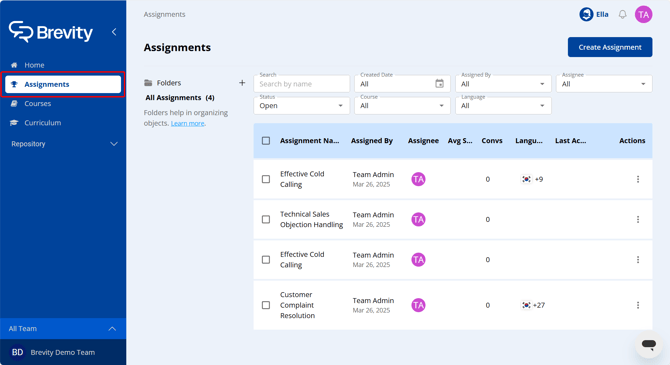Open actions menu for Customer Complaint Resolution
This screenshot has height=365, width=670.
[x=638, y=305]
